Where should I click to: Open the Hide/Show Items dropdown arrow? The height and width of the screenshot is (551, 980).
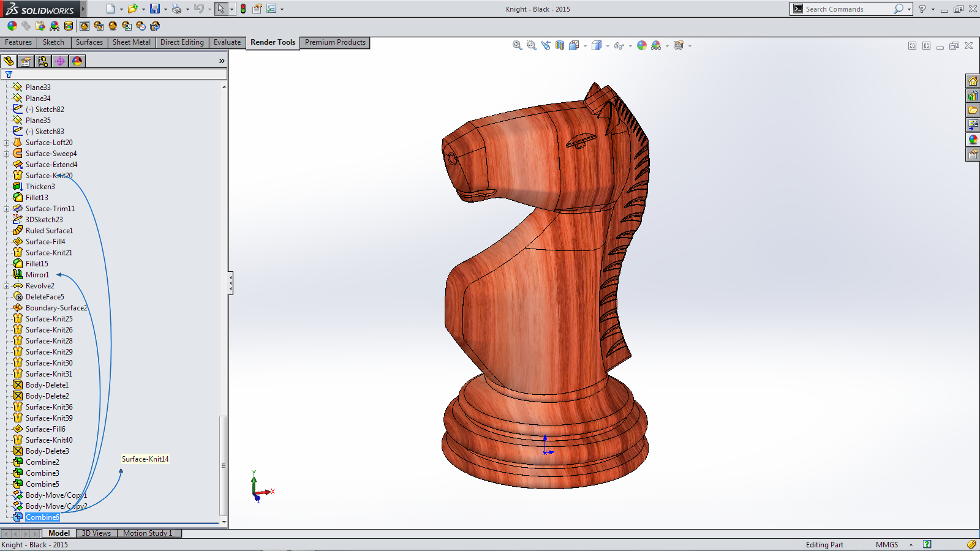click(x=630, y=46)
